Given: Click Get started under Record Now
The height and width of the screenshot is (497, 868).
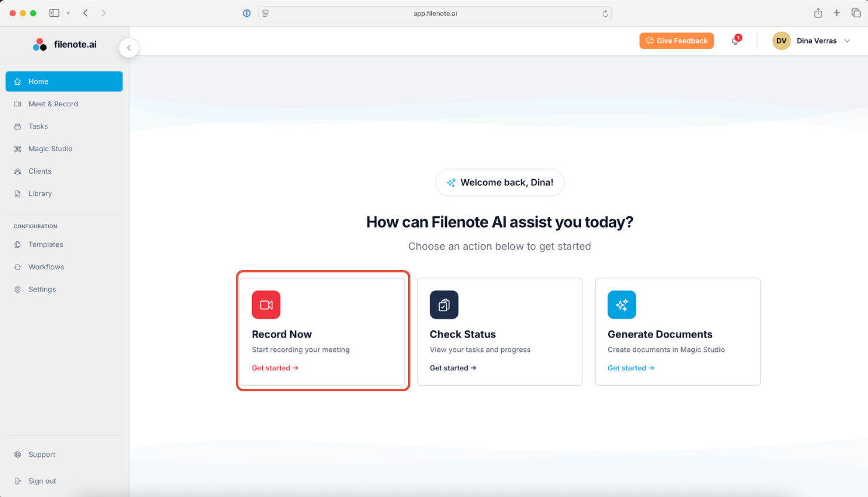Looking at the screenshot, I should pos(275,368).
